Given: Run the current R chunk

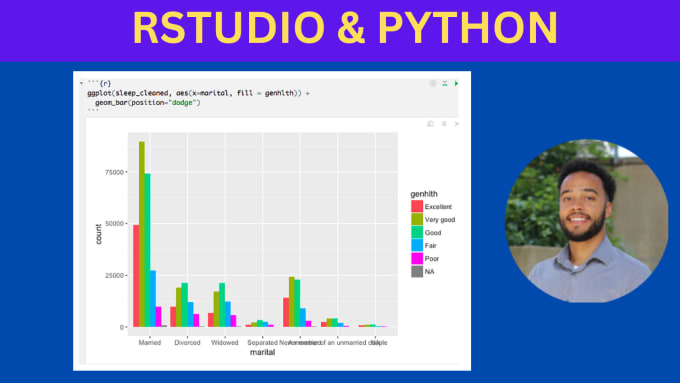Looking at the screenshot, I should coord(456,83).
